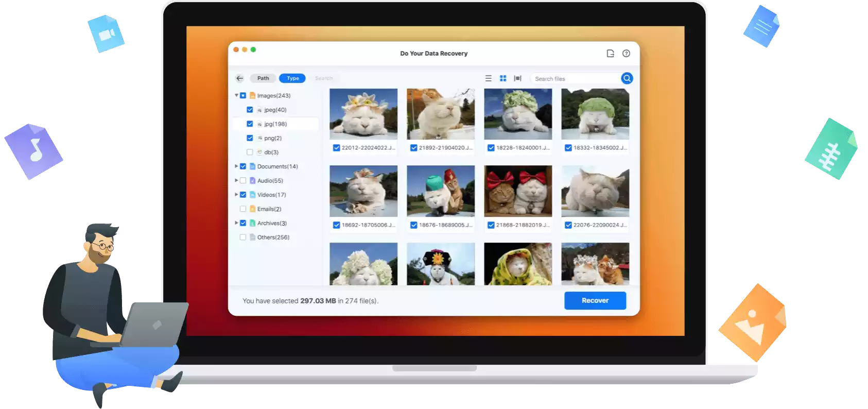Select the Type tab
Viewport: 868px width, 409px height.
(x=292, y=78)
